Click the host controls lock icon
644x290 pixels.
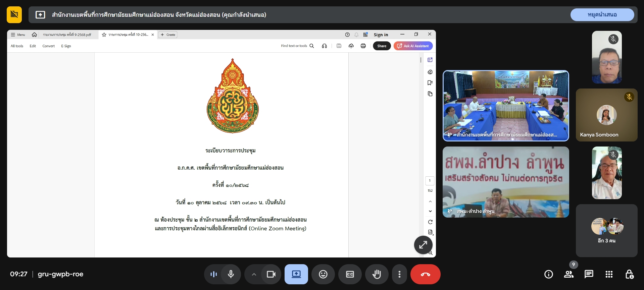pyautogui.click(x=629, y=274)
